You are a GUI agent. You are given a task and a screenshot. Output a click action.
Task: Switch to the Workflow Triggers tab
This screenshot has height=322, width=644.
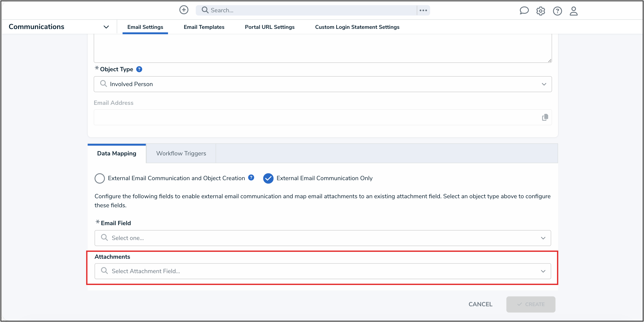181,153
